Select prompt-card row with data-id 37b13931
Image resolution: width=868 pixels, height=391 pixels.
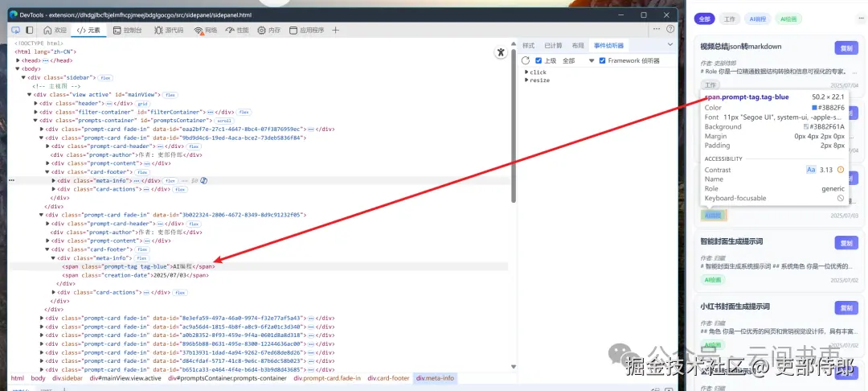coord(190,352)
